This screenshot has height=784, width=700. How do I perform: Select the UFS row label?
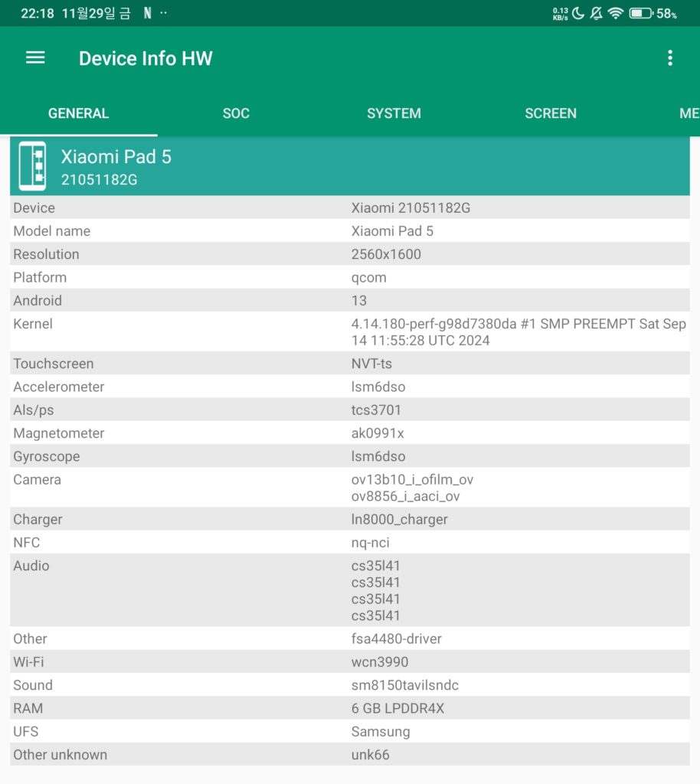[25, 731]
